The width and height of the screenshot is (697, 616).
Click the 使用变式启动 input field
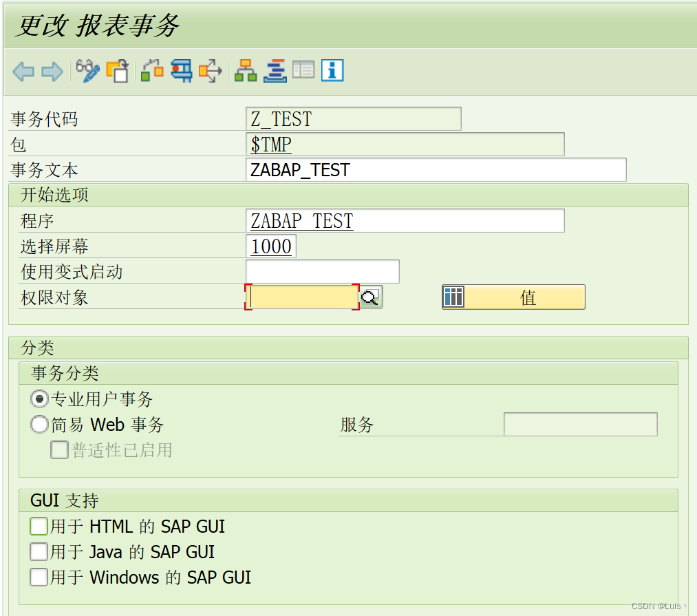click(x=322, y=271)
